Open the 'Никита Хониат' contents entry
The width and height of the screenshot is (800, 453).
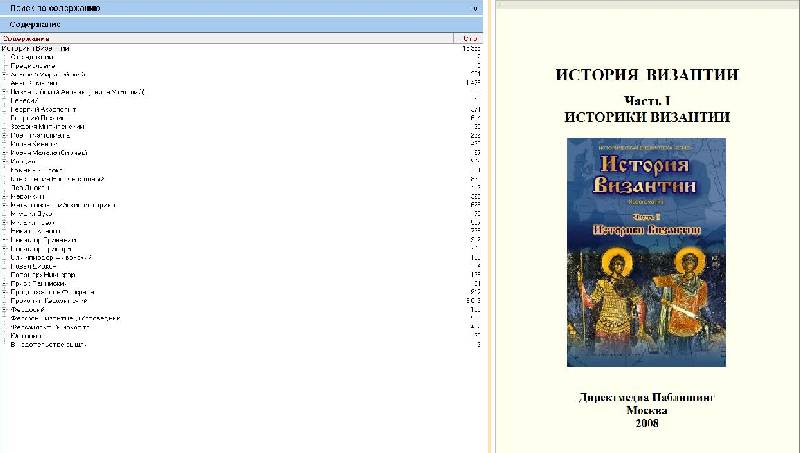(x=36, y=231)
